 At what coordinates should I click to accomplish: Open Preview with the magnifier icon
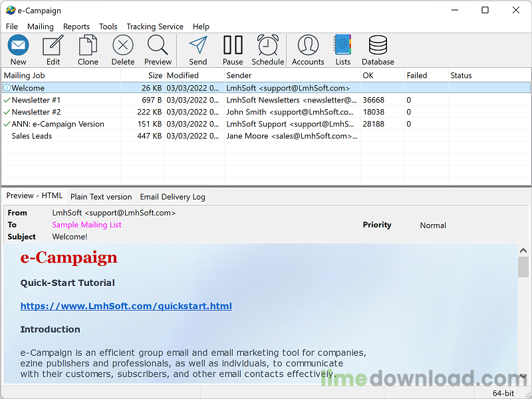(x=158, y=46)
